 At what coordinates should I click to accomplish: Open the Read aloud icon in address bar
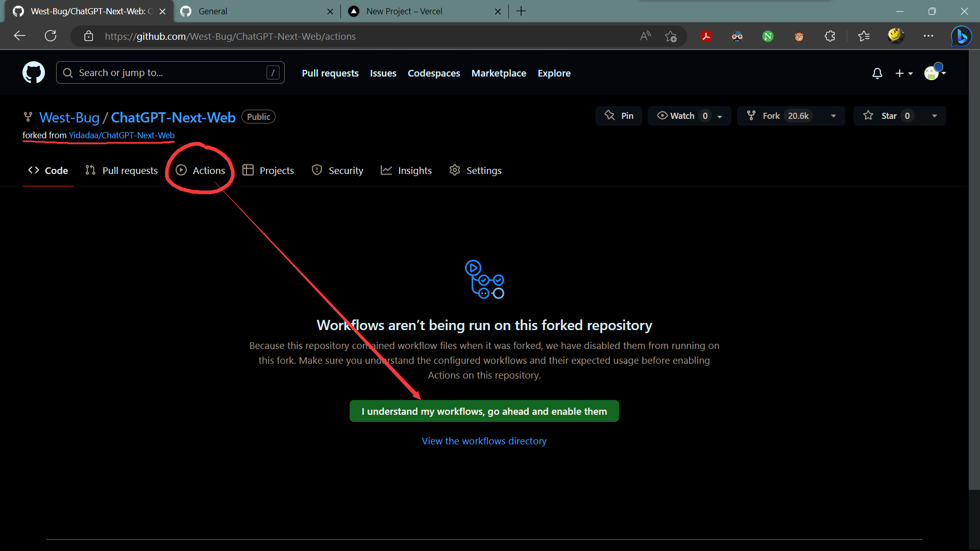pos(645,36)
